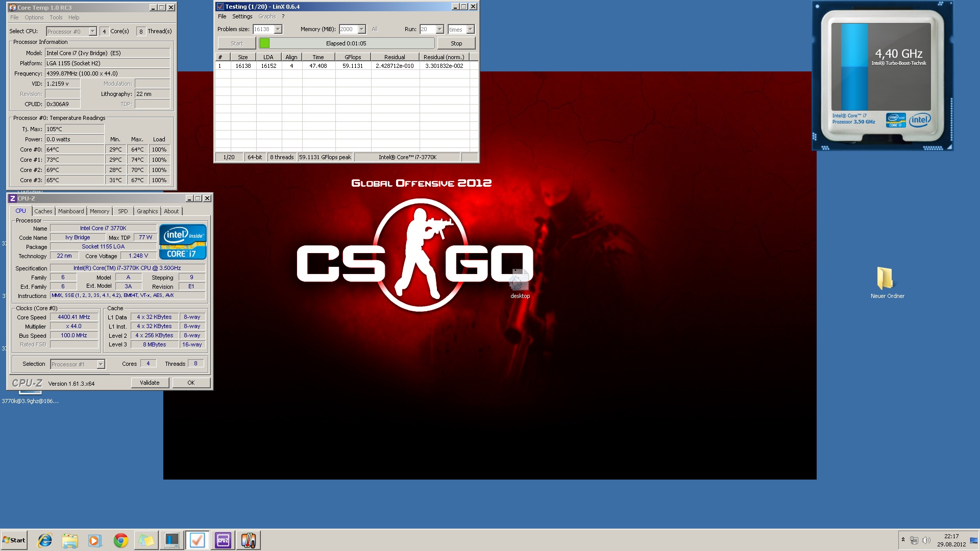Image resolution: width=980 pixels, height=551 pixels.
Task: Open Internet Explorer from the taskbar
Action: tap(45, 540)
